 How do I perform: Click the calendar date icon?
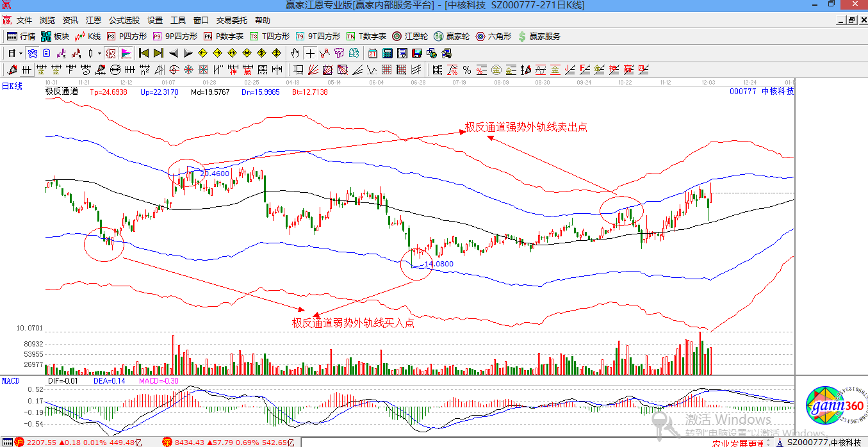(373, 53)
